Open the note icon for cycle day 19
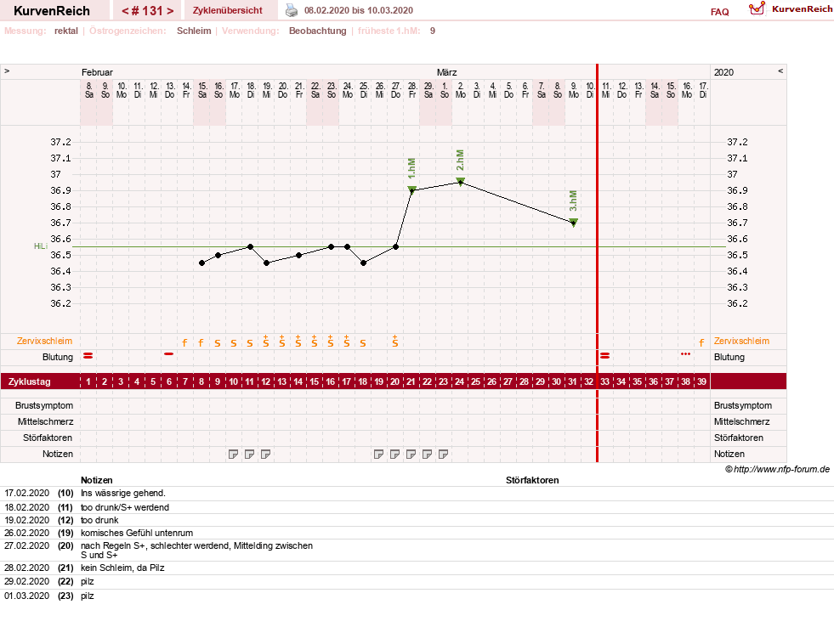Image resolution: width=834 pixels, height=644 pixels. point(378,455)
